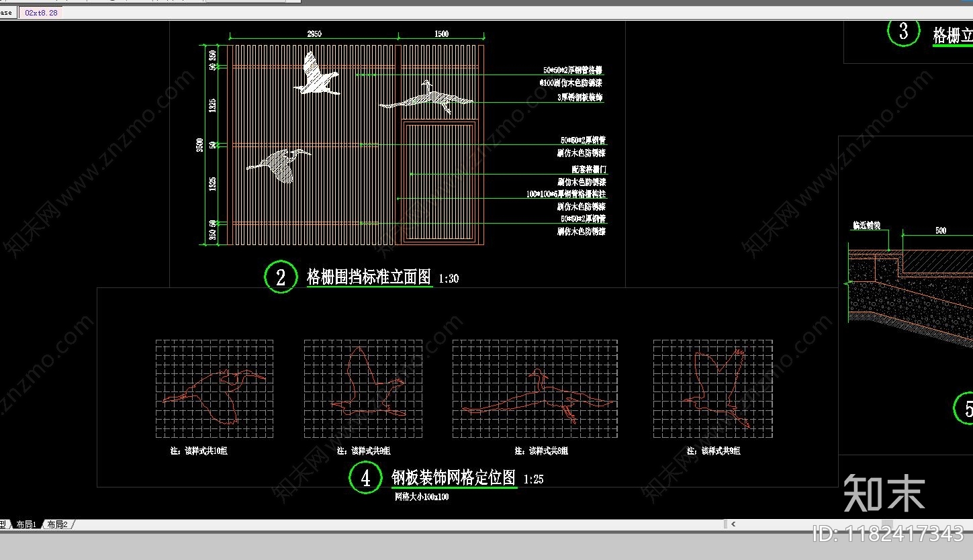Select the title 格栅围挡标准立面图
Viewport: 973px width, 560px height.
369,277
